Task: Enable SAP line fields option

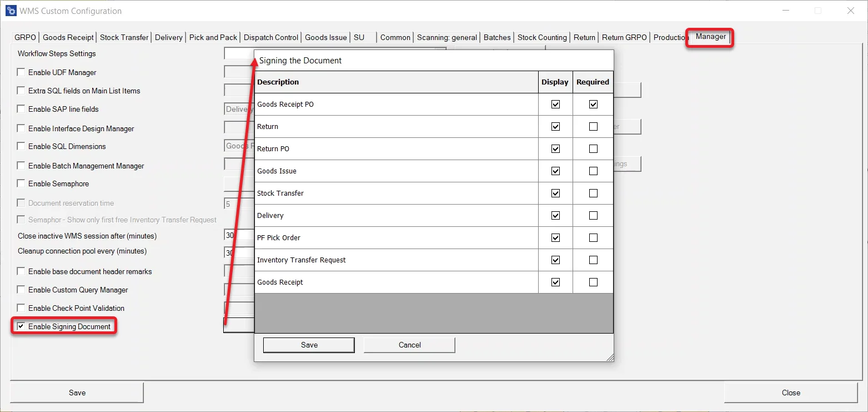Action: (x=21, y=109)
